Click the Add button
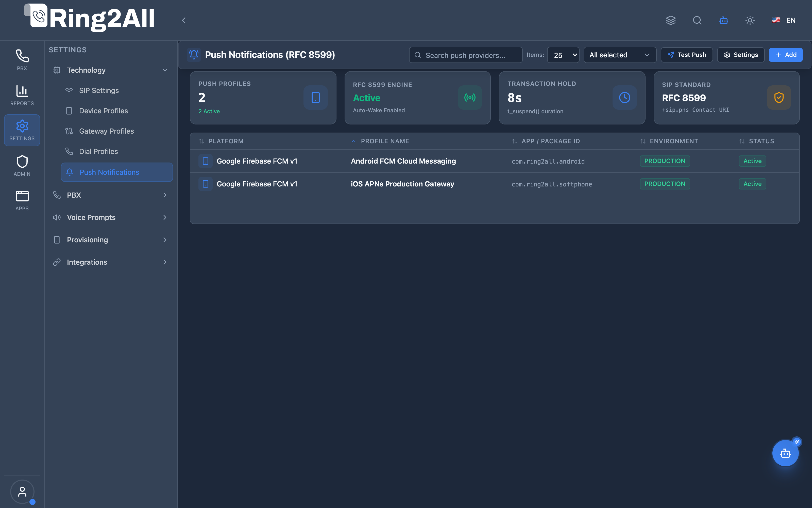 click(786, 55)
